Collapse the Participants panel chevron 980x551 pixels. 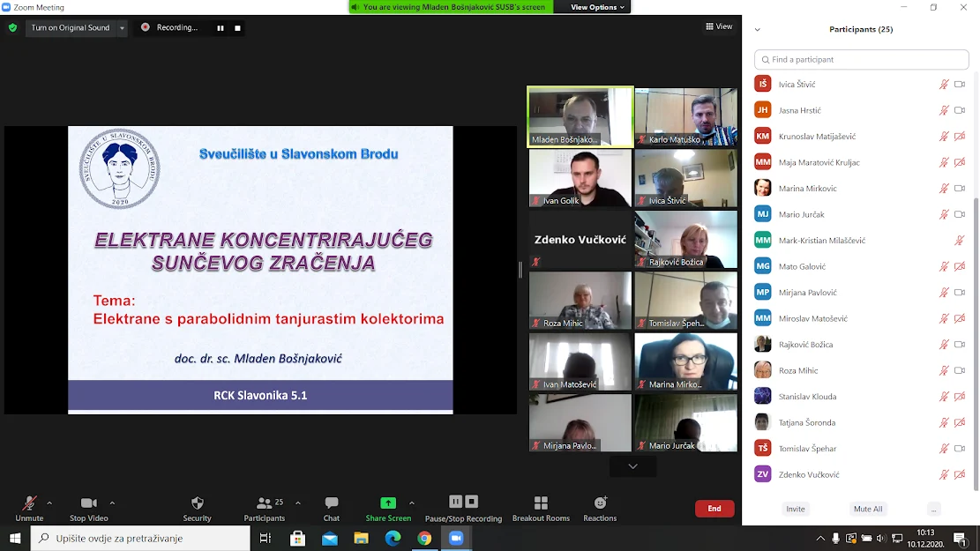click(x=758, y=29)
